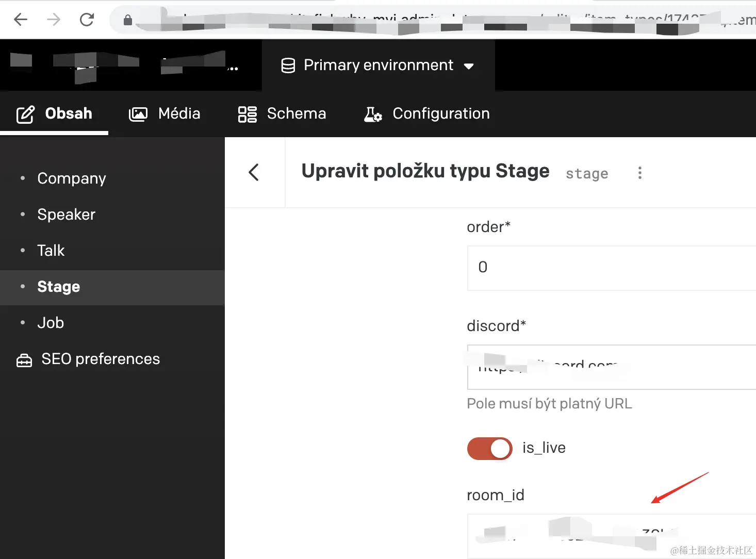Click the browser back arrow

pos(21,20)
